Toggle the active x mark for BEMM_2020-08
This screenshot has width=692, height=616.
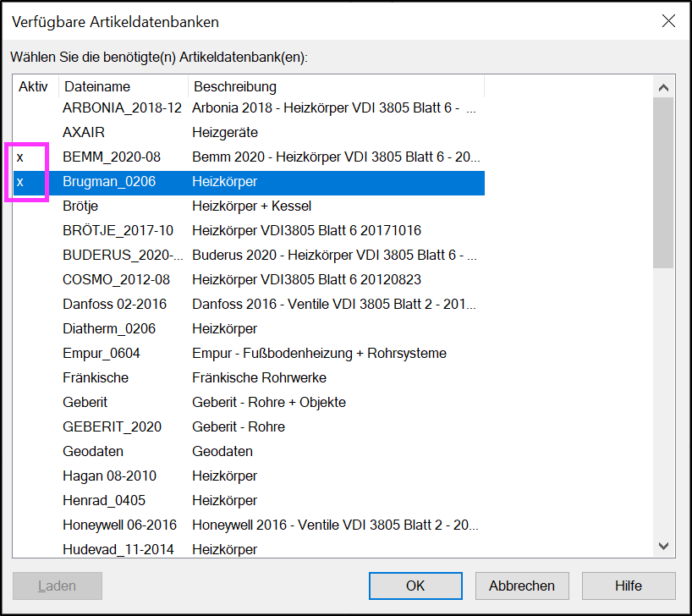point(19,157)
